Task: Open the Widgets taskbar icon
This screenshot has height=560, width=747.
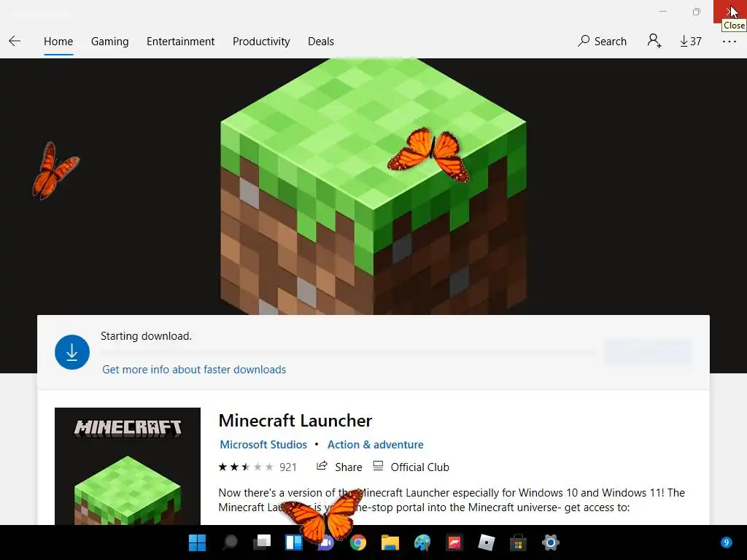Action: pos(294,542)
